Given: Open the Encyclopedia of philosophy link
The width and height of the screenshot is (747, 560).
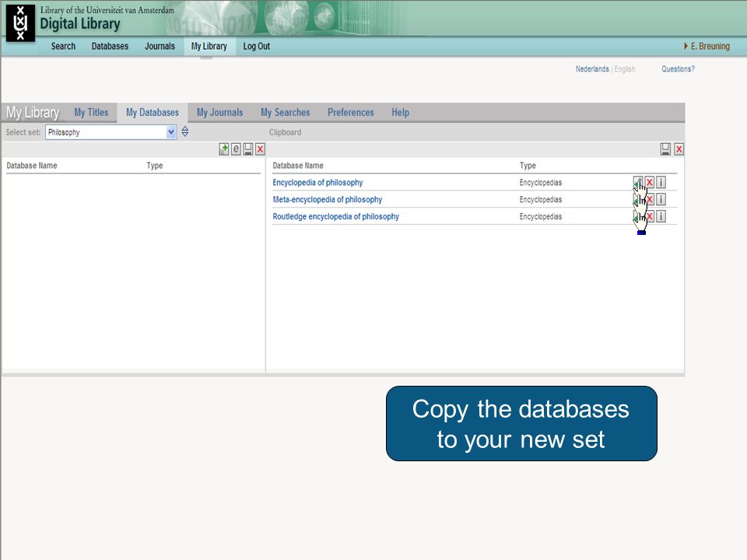Looking at the screenshot, I should pos(317,182).
